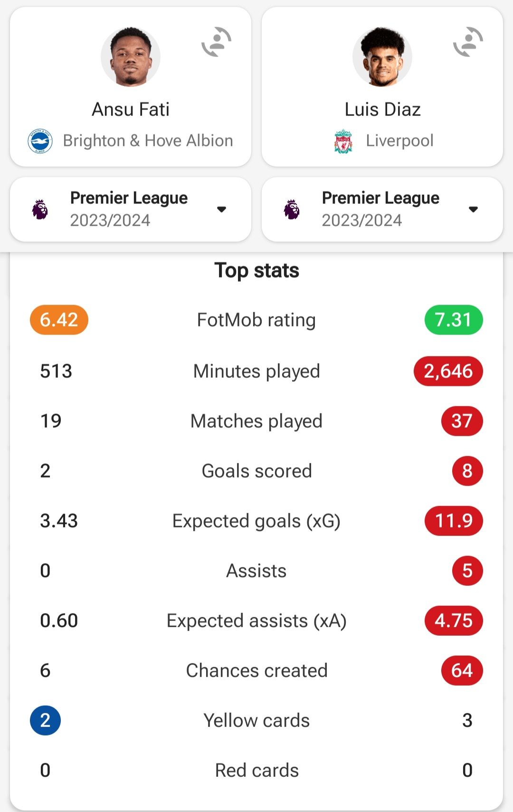The image size is (513, 812).
Task: Tap the red 2,646 minutes played badge
Action: [448, 371]
